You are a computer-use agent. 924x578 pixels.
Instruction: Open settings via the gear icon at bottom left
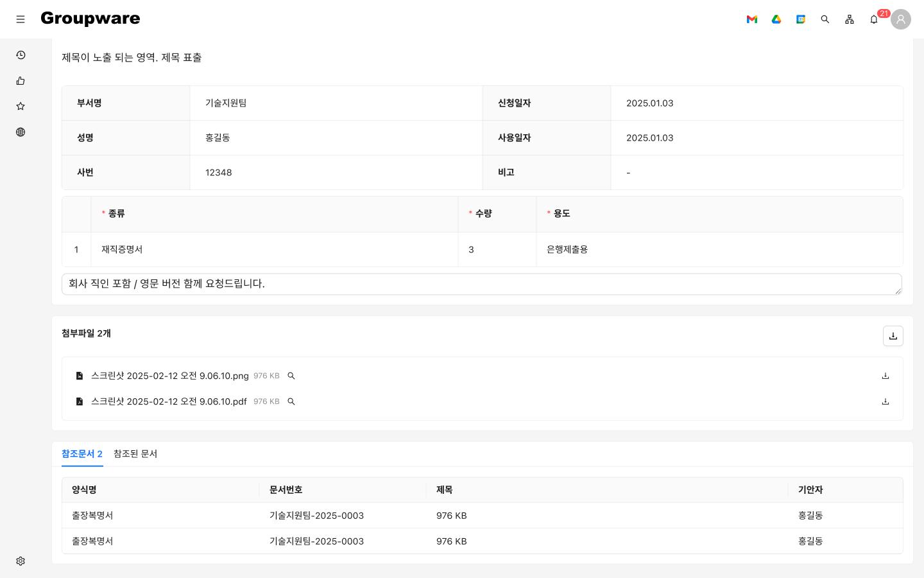click(21, 561)
